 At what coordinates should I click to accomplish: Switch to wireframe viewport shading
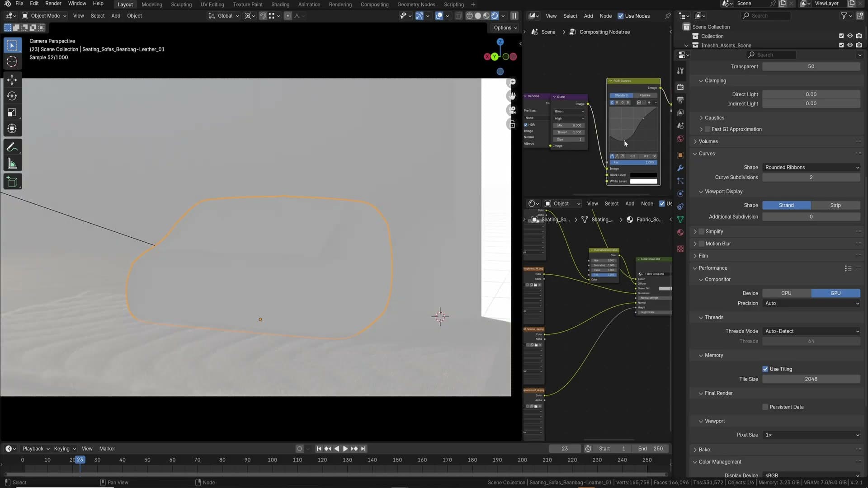[x=470, y=16]
